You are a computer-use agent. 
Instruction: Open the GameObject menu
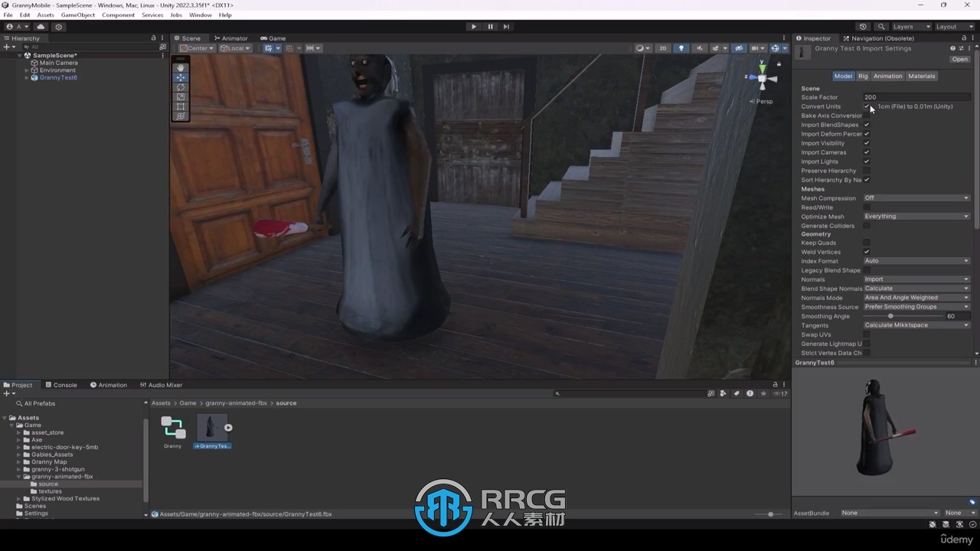78,15
